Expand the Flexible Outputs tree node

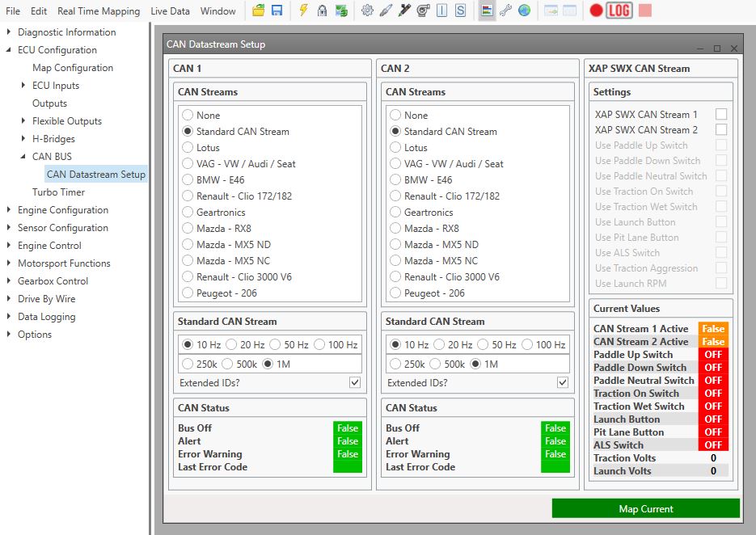23,121
